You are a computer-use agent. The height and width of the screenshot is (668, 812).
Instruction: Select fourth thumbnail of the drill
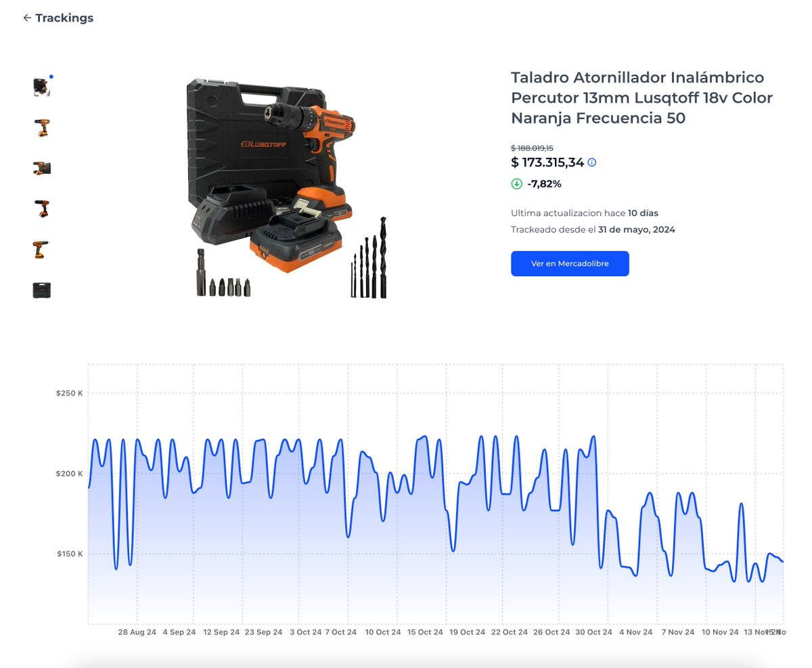point(42,209)
